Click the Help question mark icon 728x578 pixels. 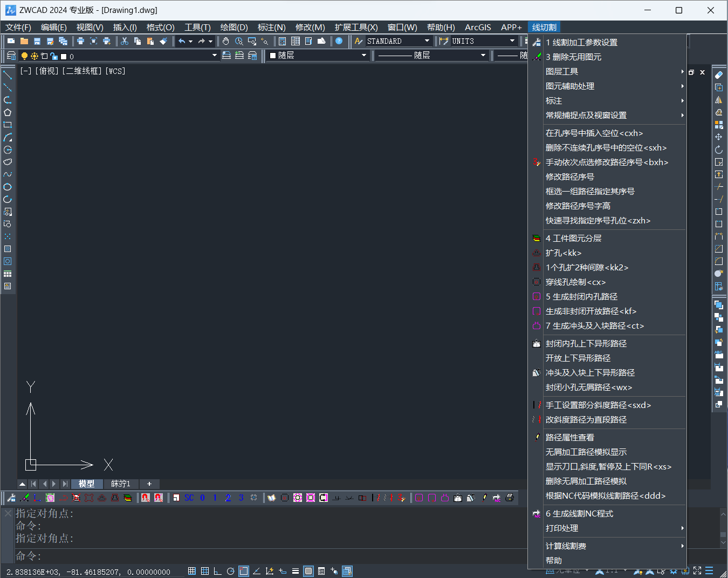tap(339, 41)
